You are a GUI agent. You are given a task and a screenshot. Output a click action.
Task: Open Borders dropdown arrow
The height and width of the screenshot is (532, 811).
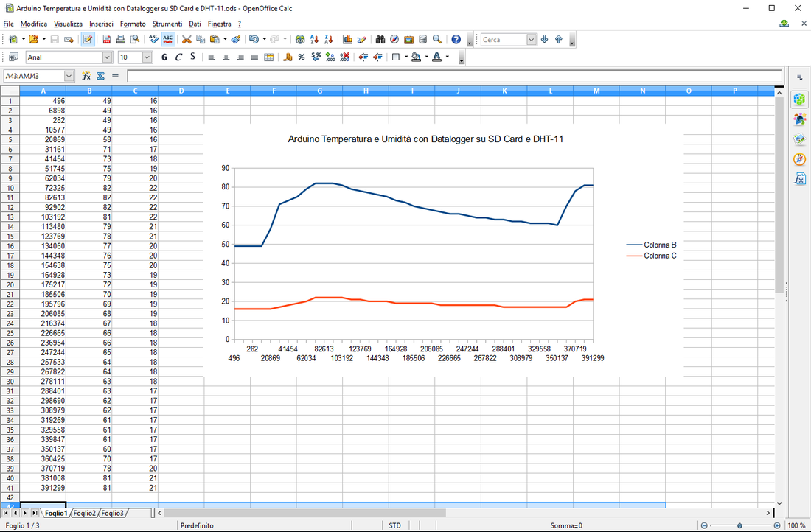pyautogui.click(x=406, y=57)
